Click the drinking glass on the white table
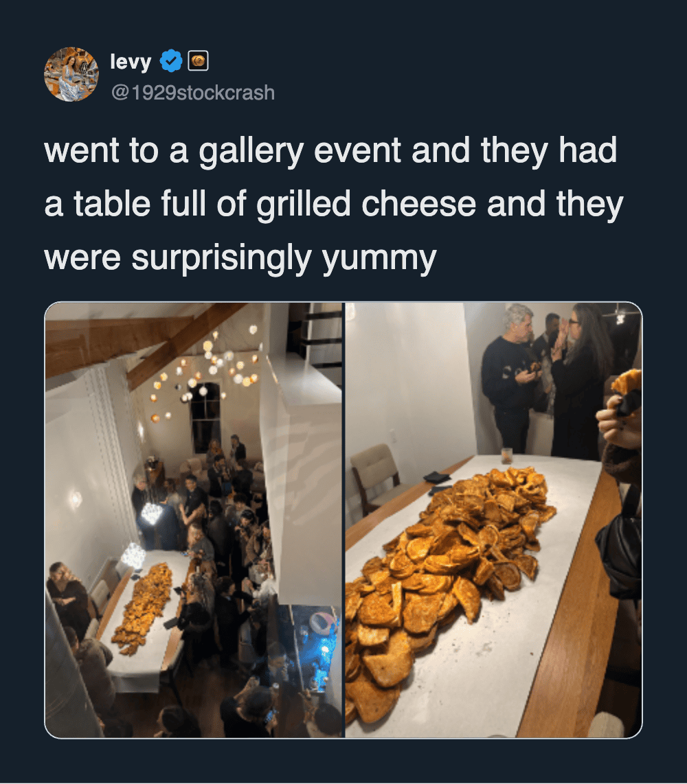Image resolution: width=687 pixels, height=784 pixels. click(506, 455)
